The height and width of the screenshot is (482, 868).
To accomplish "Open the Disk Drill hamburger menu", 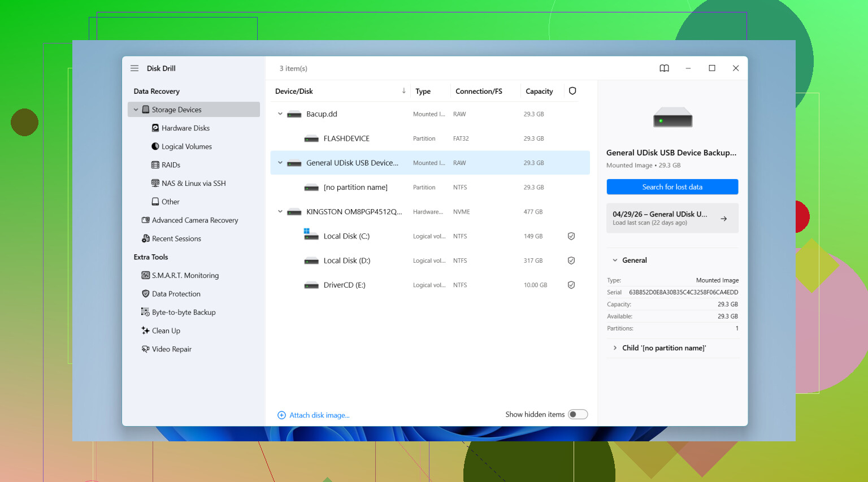I will coord(134,68).
